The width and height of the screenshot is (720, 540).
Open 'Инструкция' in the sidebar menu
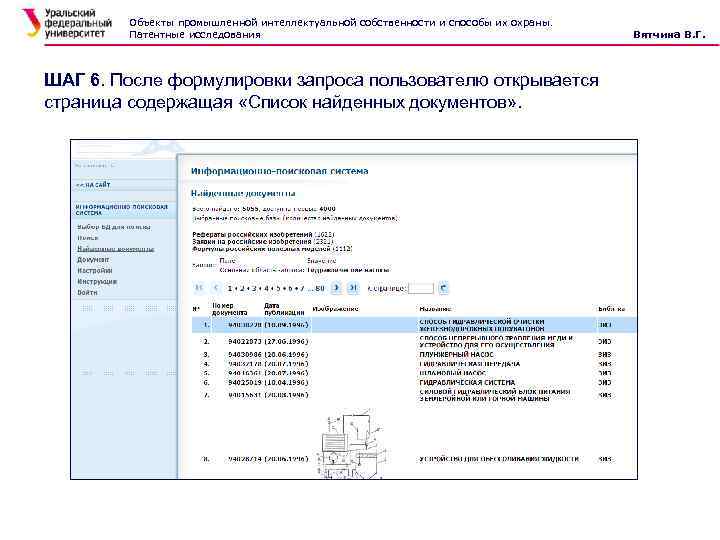97,281
